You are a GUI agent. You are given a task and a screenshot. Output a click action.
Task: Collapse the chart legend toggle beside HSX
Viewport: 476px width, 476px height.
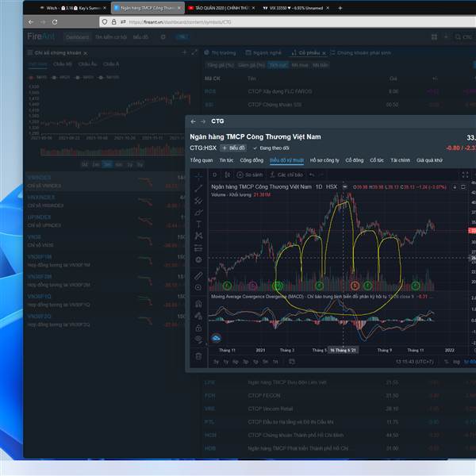coord(344,187)
